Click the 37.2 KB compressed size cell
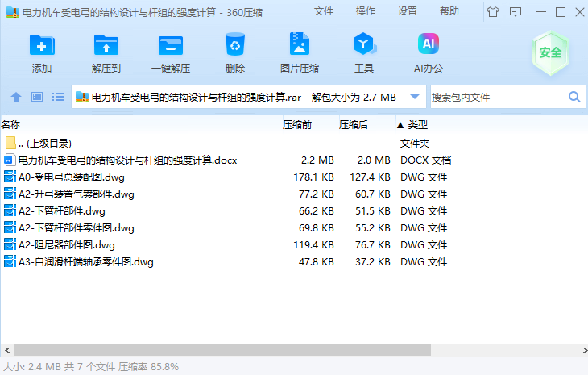The image size is (588, 375). click(373, 261)
